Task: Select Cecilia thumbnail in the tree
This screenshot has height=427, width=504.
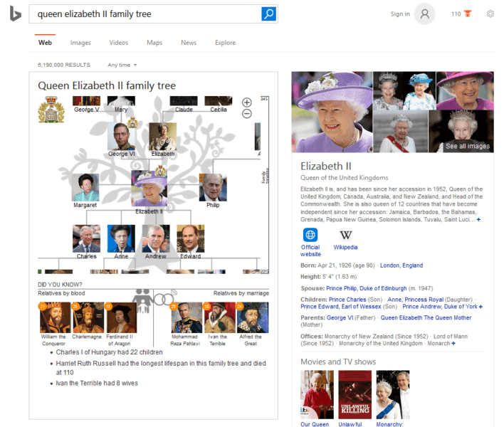Action: click(x=219, y=101)
